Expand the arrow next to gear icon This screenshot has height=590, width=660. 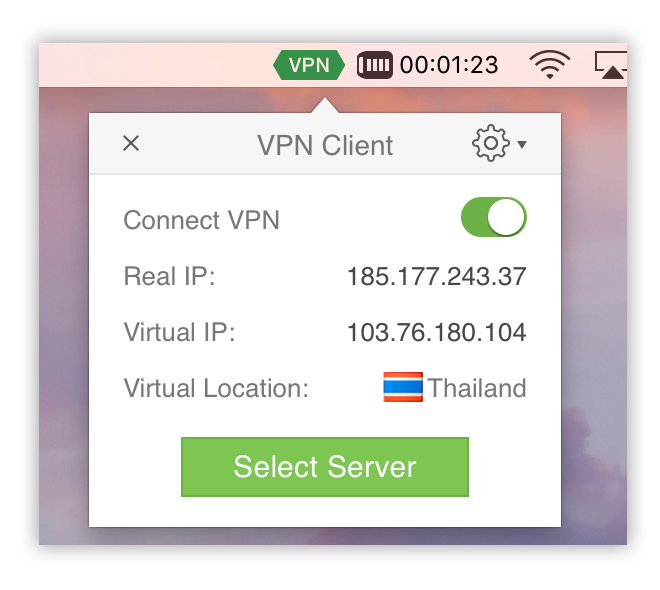[522, 145]
